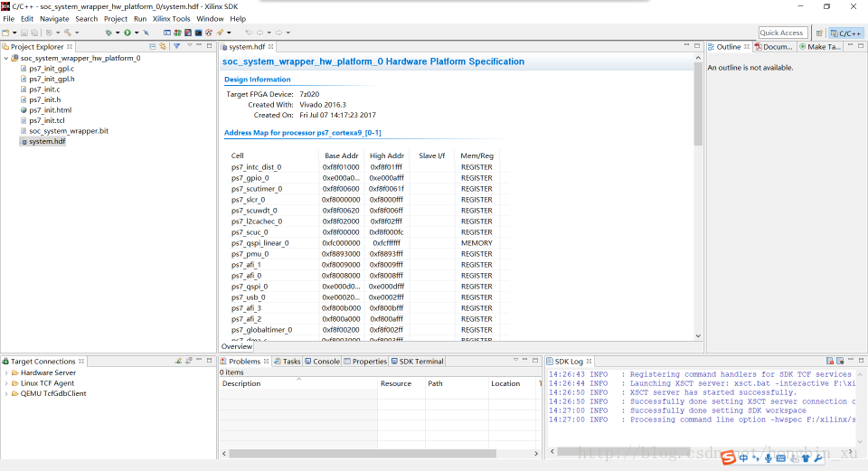868x471 pixels.
Task: Close the system.hdf editor tab
Action: click(x=270, y=46)
